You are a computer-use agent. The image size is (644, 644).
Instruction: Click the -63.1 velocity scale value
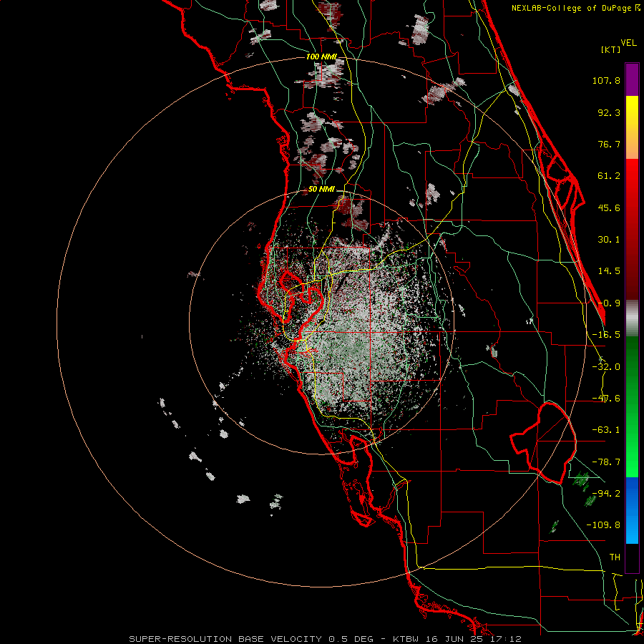pos(606,430)
